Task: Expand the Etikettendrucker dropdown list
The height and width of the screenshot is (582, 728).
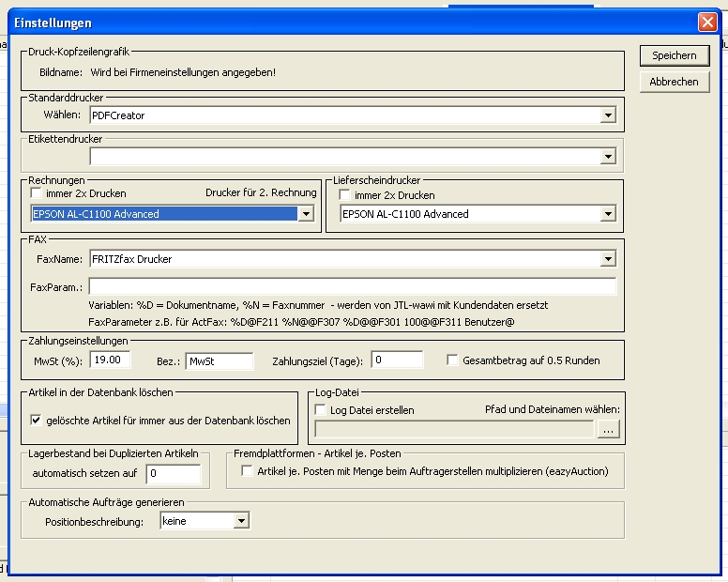Action: click(x=608, y=157)
